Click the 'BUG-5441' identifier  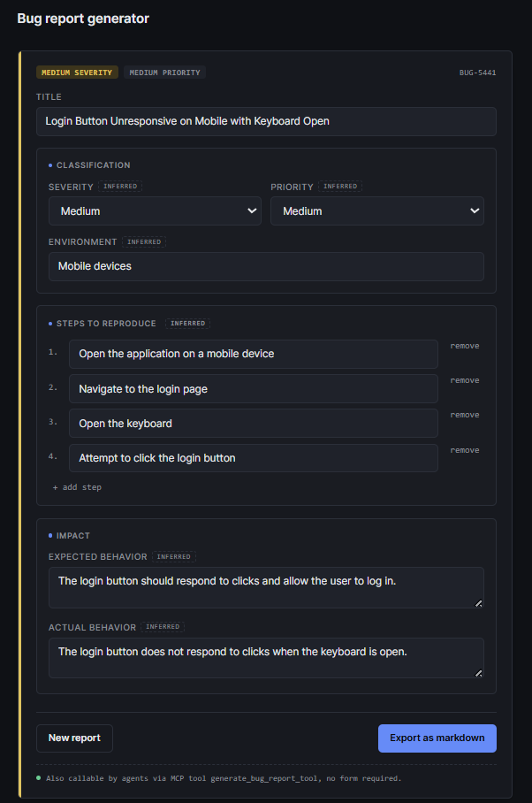tap(477, 73)
